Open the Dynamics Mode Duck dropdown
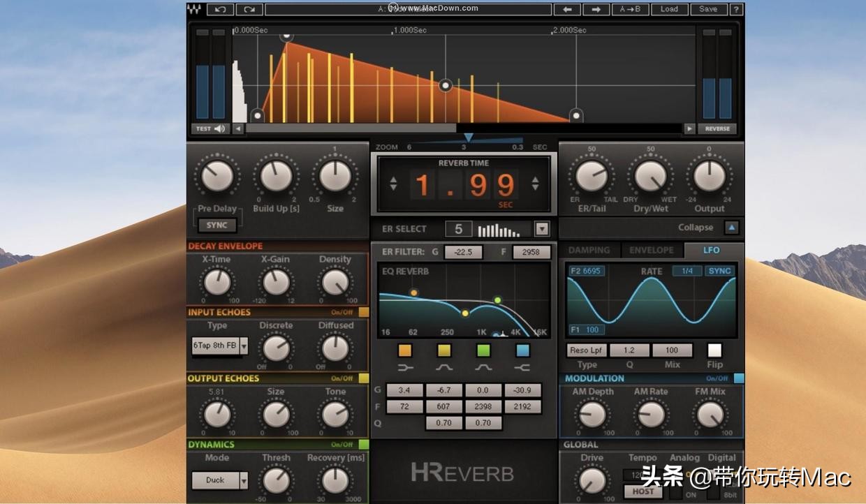The width and height of the screenshot is (866, 504). coord(244,480)
